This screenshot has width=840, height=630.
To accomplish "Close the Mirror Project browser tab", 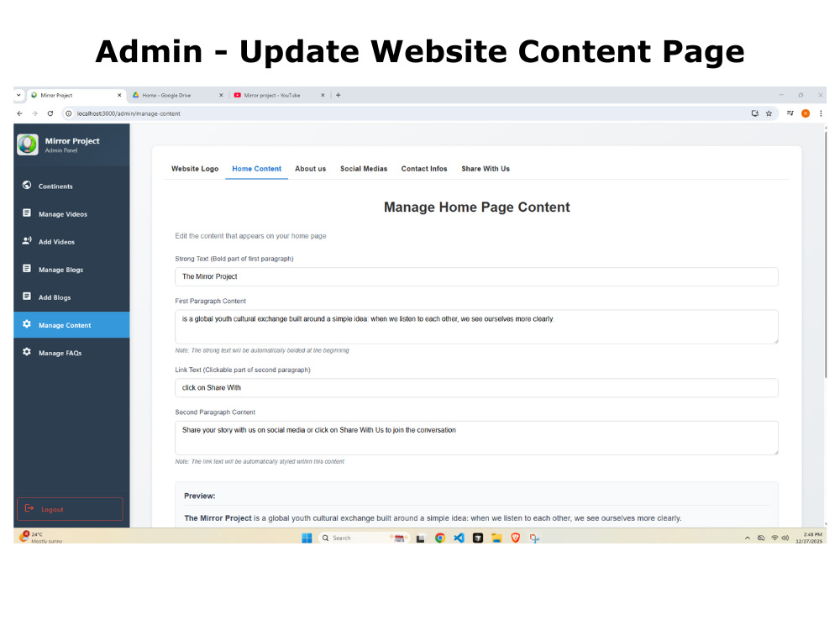I will [119, 96].
